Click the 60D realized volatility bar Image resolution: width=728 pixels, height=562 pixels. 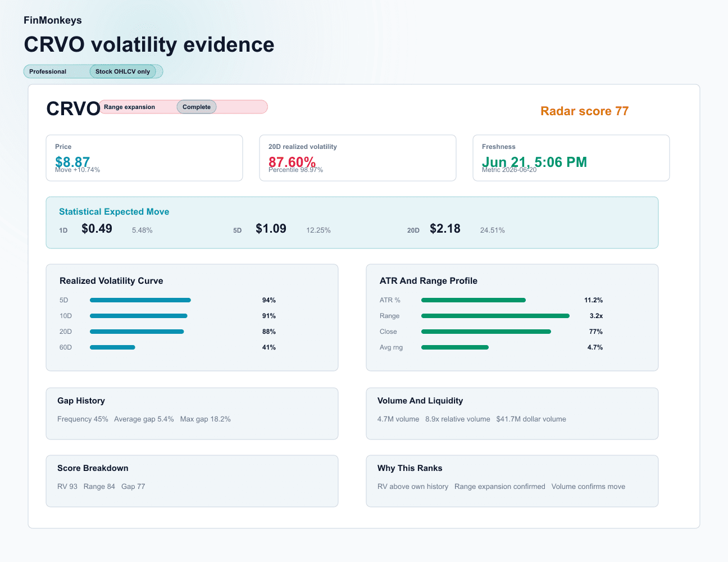pos(112,347)
